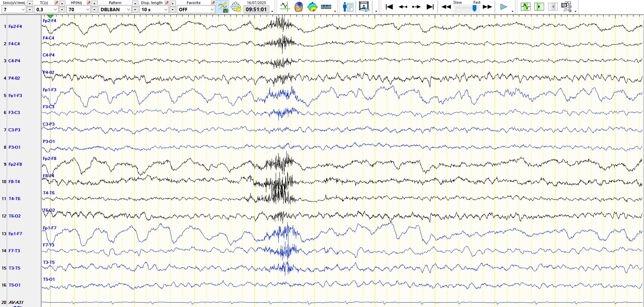The height and width of the screenshot is (307, 644).
Task: Select the Fp2-F4 channel label
Action: pos(15,27)
